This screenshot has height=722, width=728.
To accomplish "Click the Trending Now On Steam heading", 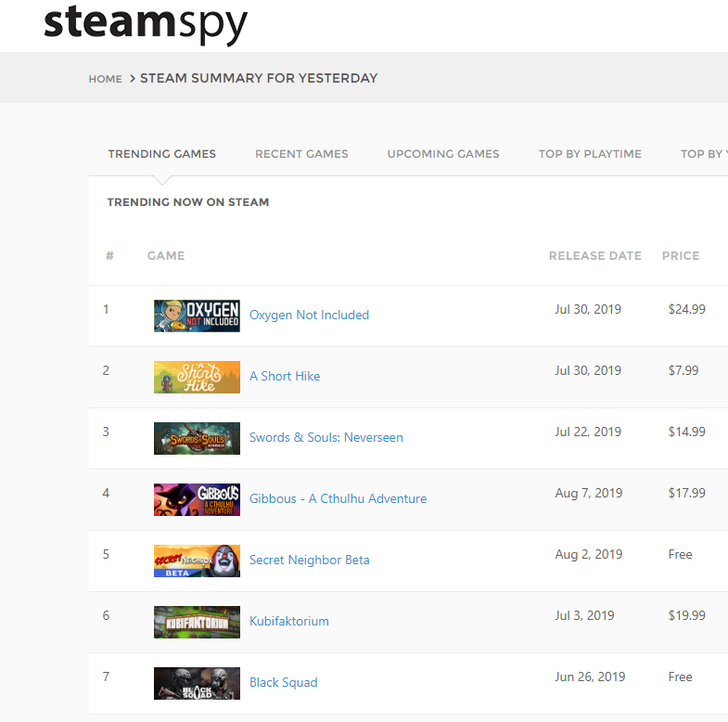I will 188,202.
